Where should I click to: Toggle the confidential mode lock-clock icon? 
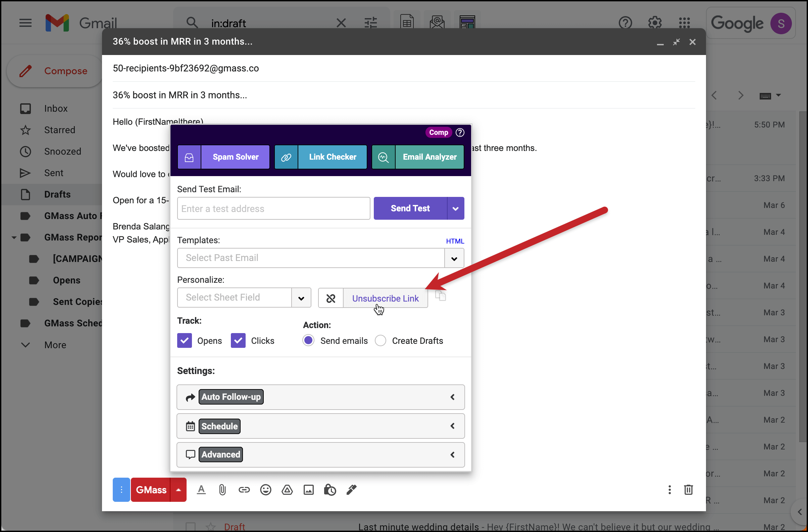[x=330, y=490]
